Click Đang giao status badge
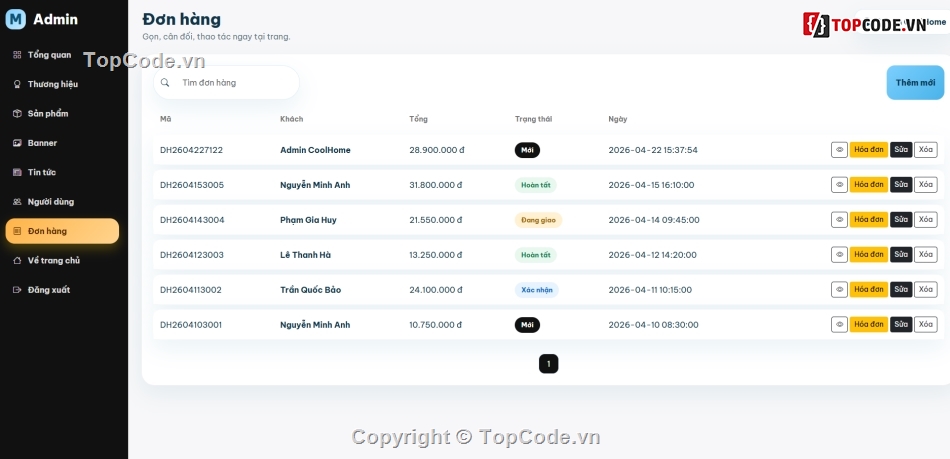 pos(539,220)
